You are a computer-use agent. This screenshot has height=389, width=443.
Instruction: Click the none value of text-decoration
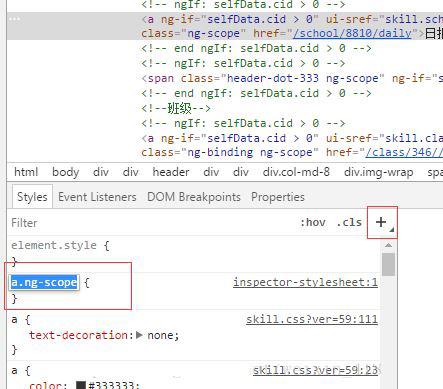[160, 335]
